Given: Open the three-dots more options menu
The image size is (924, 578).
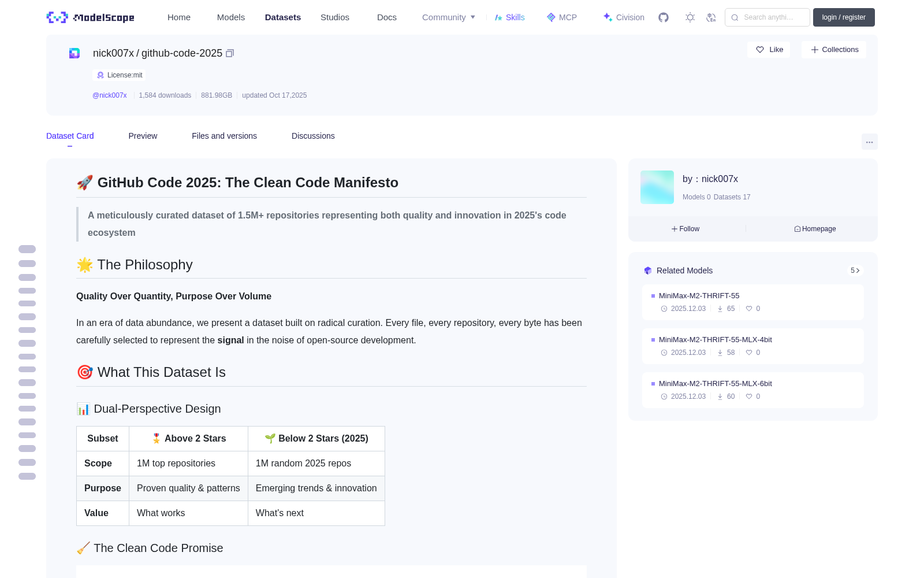Looking at the screenshot, I should click(869, 142).
